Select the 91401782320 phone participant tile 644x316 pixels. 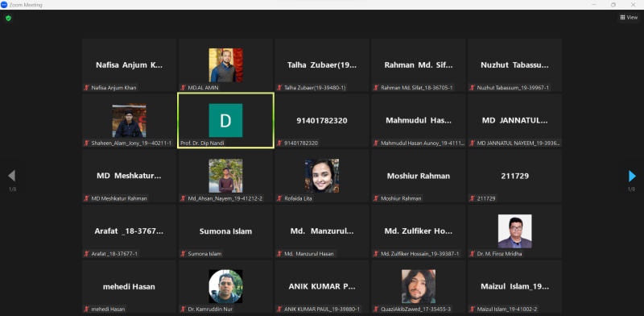point(322,120)
